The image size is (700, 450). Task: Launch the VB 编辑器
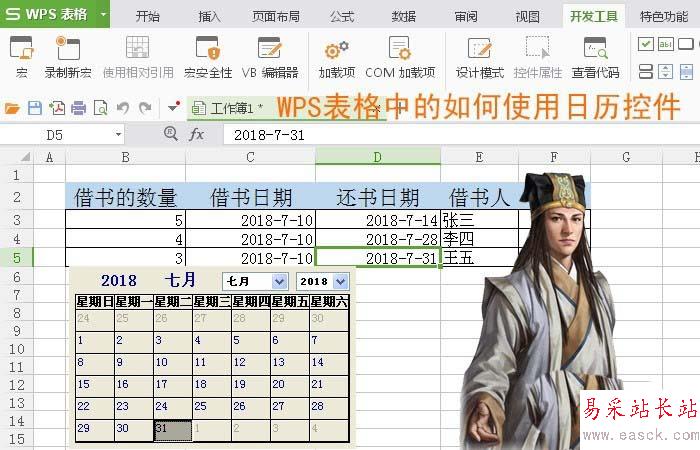pos(270,57)
